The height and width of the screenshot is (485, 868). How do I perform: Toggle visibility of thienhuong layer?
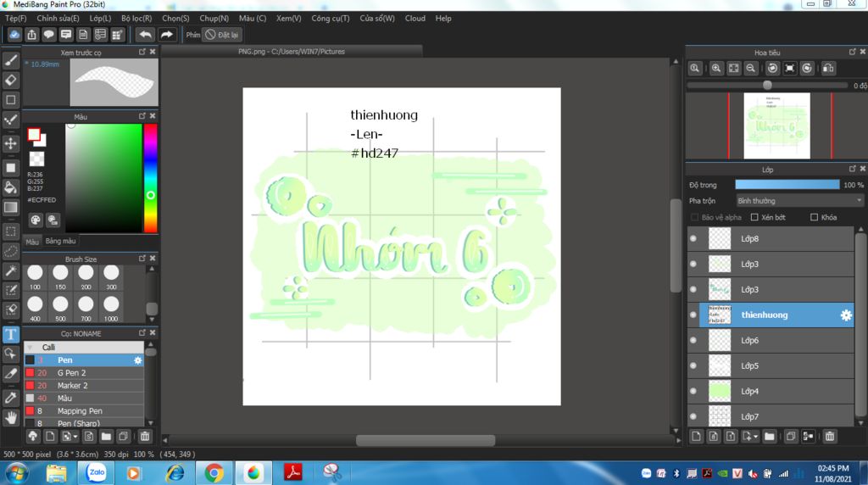pos(693,315)
